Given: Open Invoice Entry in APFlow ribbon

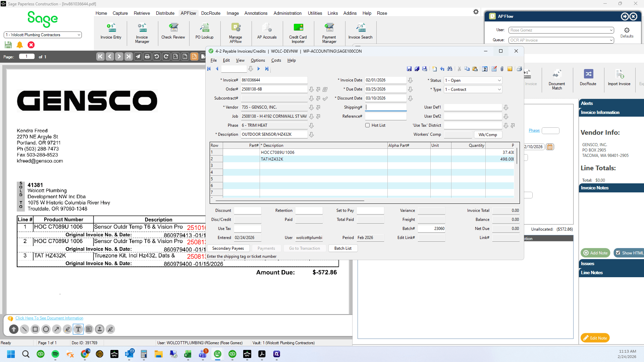Looking at the screenshot, I should (111, 32).
